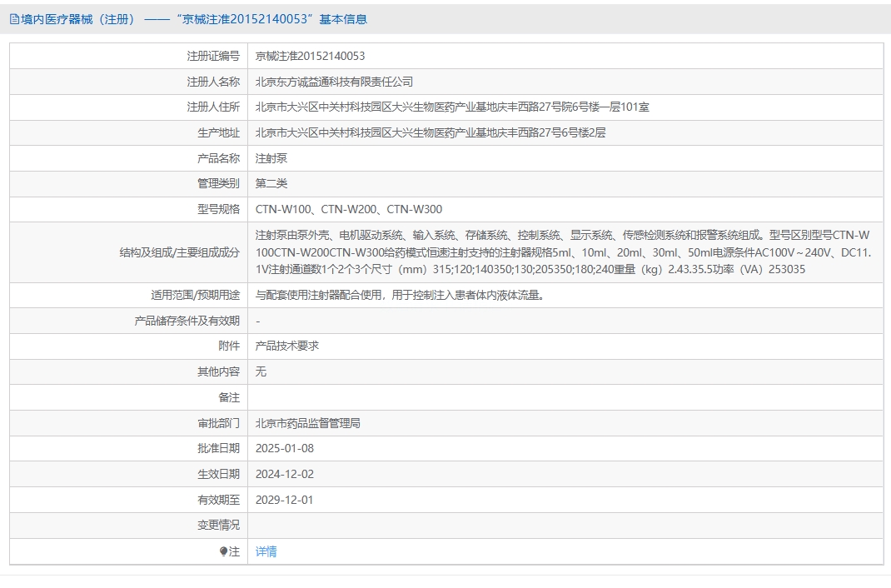Click production address ending 6号楼2层
The width and height of the screenshot is (891, 588).
(x=431, y=133)
